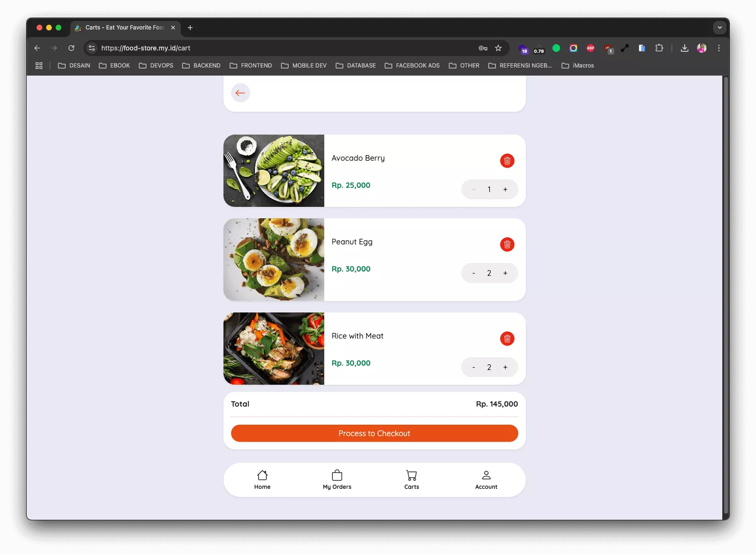756x555 pixels.
Task: Select the Peanut Egg item name
Action: tap(352, 242)
